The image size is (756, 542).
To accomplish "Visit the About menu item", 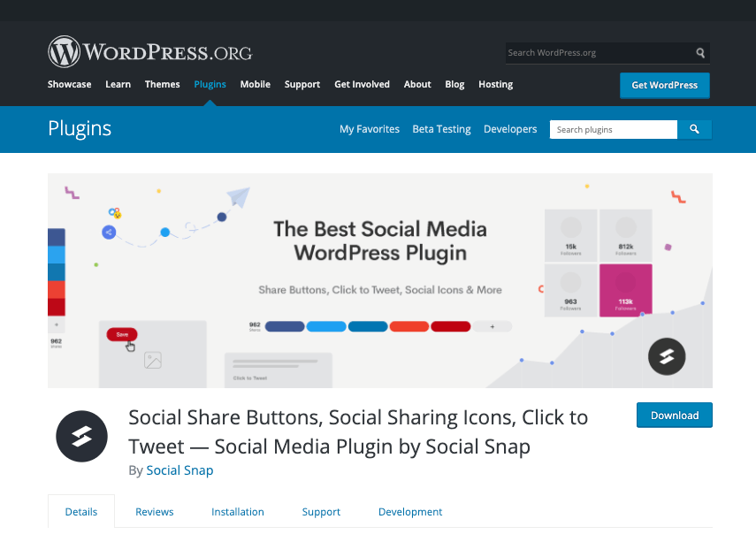I will (417, 84).
